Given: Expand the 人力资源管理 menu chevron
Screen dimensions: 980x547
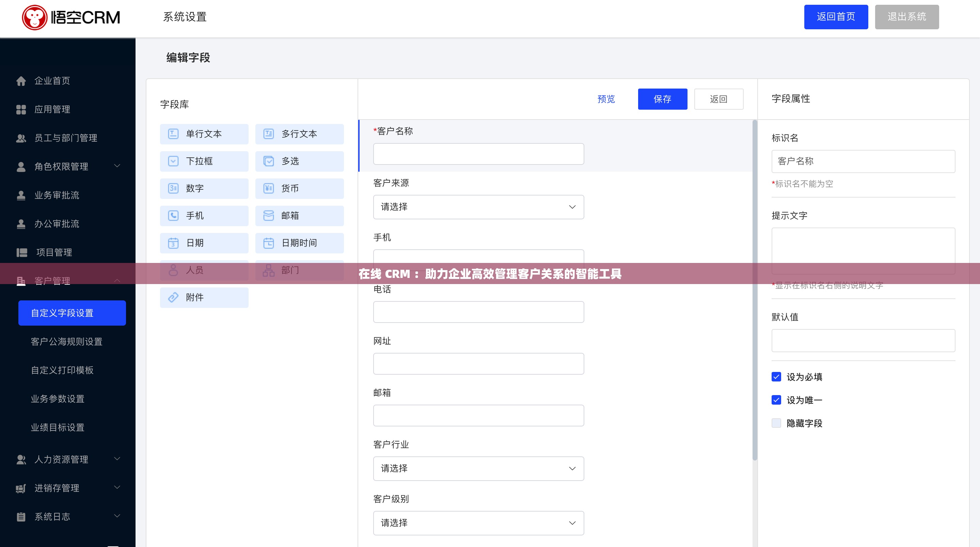Looking at the screenshot, I should click(117, 459).
